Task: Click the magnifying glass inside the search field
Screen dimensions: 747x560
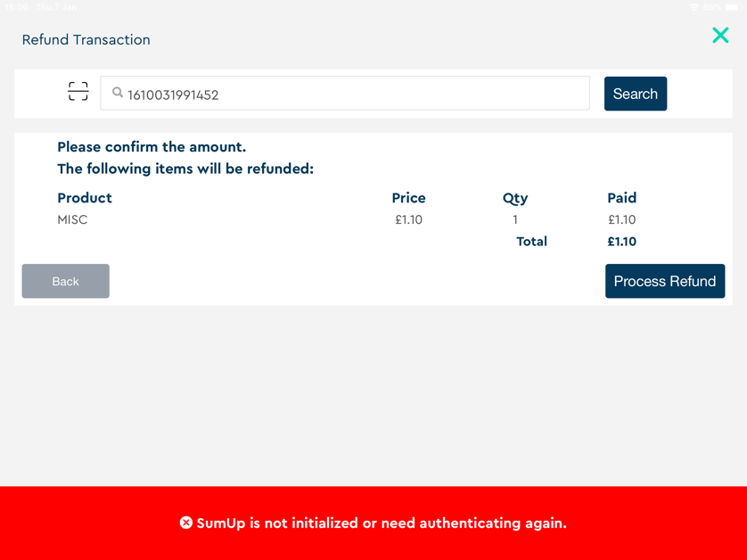Action: pos(117,93)
